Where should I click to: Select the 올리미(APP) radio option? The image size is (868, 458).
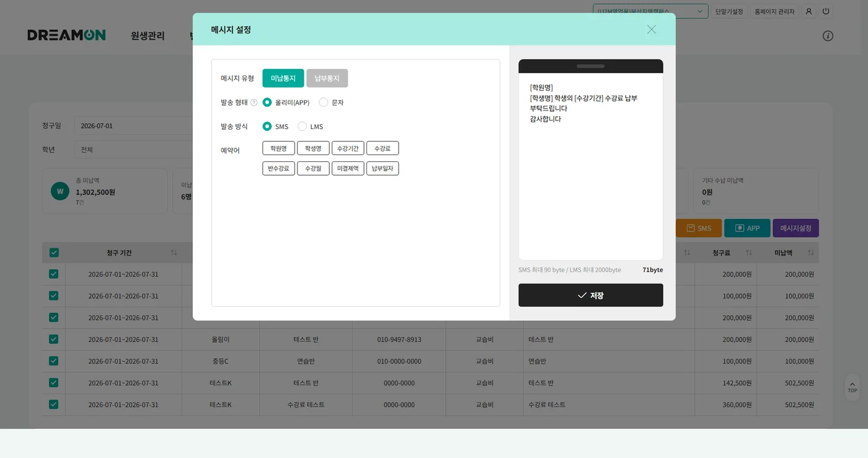tap(267, 102)
